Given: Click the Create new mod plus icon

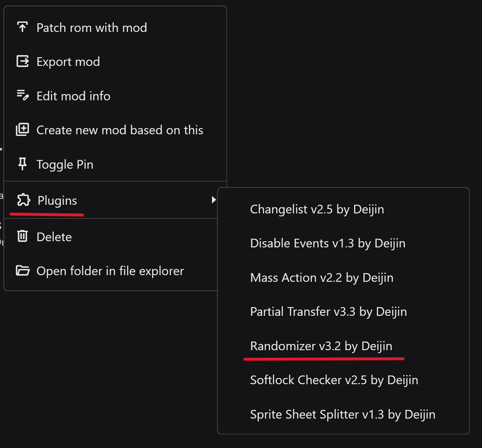Looking at the screenshot, I should [x=22, y=130].
